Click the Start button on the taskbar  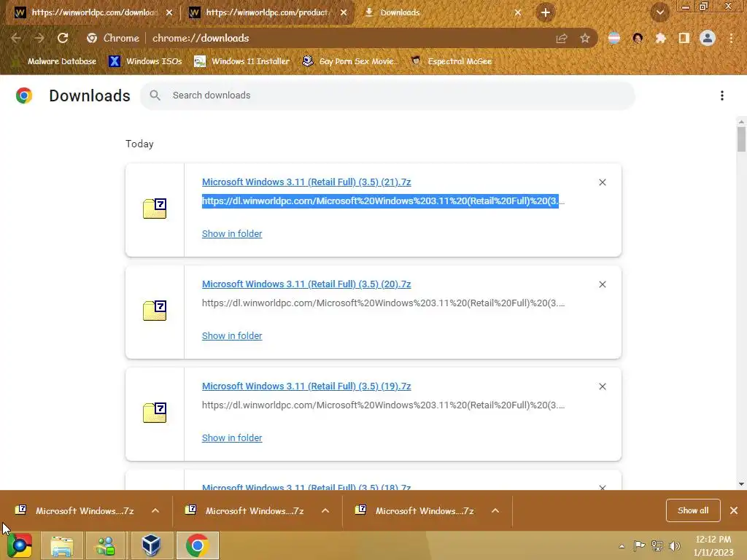coord(19,545)
